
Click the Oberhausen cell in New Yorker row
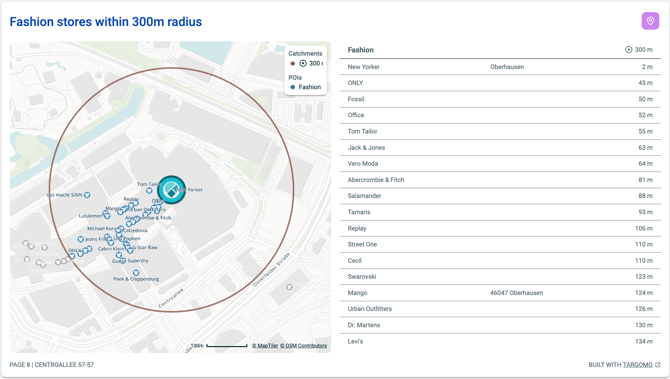click(507, 67)
